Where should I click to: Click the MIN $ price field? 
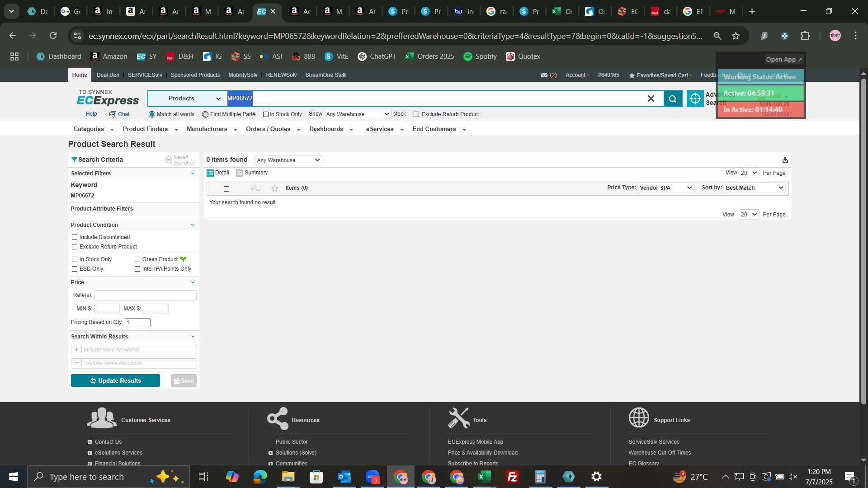coord(107,309)
